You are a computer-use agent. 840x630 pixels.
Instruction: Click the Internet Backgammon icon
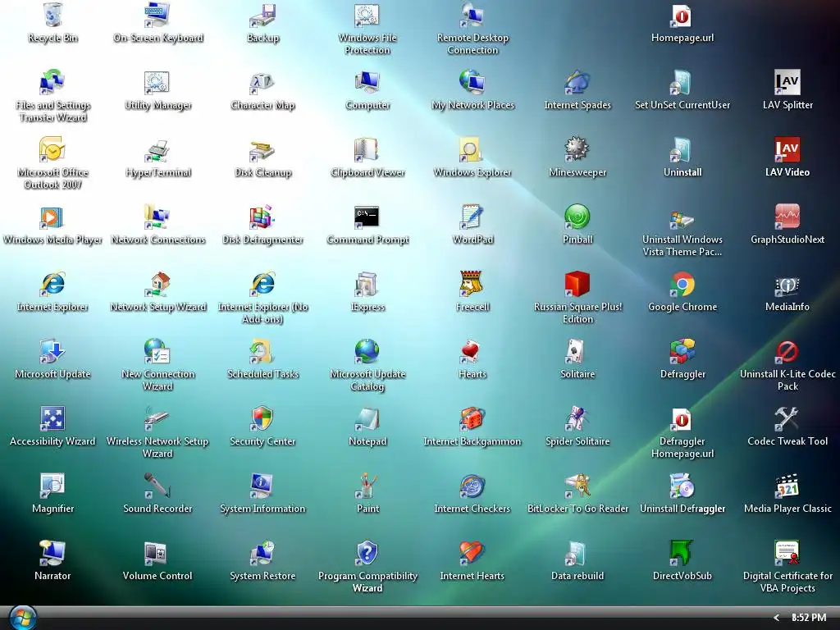pyautogui.click(x=472, y=418)
